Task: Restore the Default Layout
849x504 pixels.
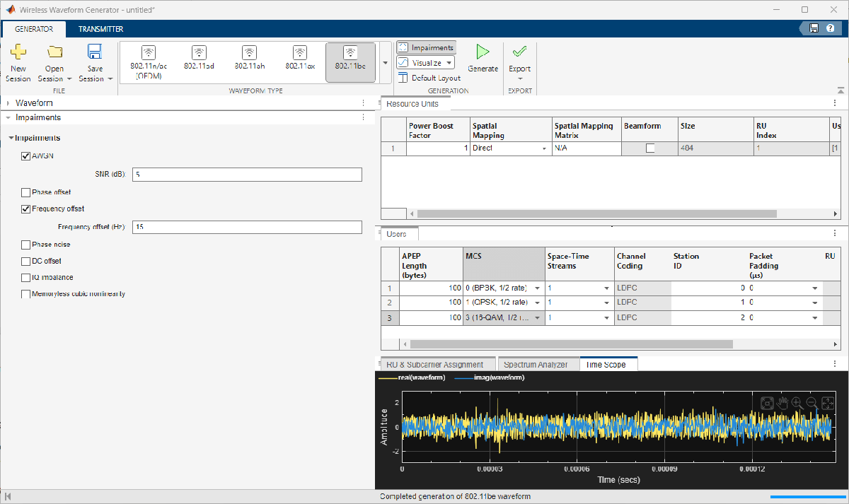Action: [x=427, y=78]
